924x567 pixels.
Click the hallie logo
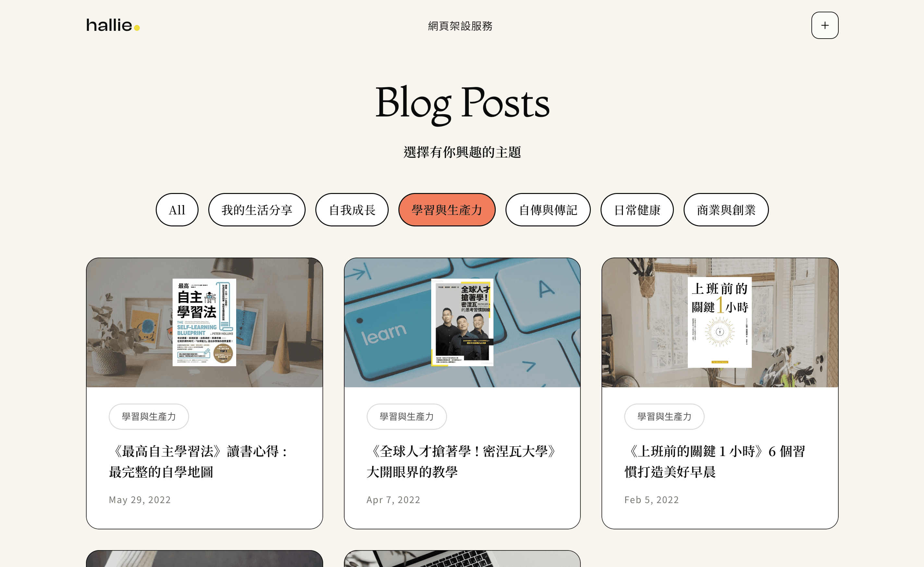click(x=113, y=25)
